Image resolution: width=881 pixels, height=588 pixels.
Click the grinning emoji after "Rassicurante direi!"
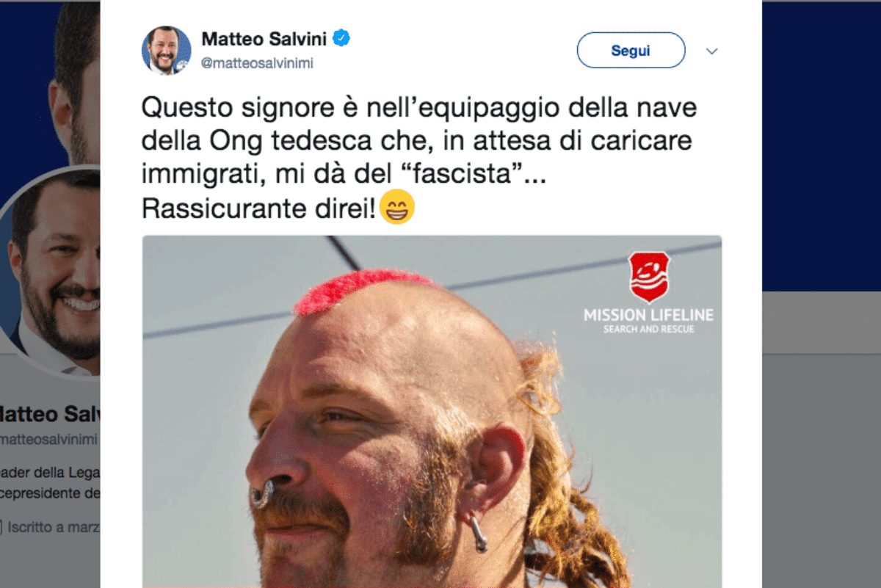397,208
